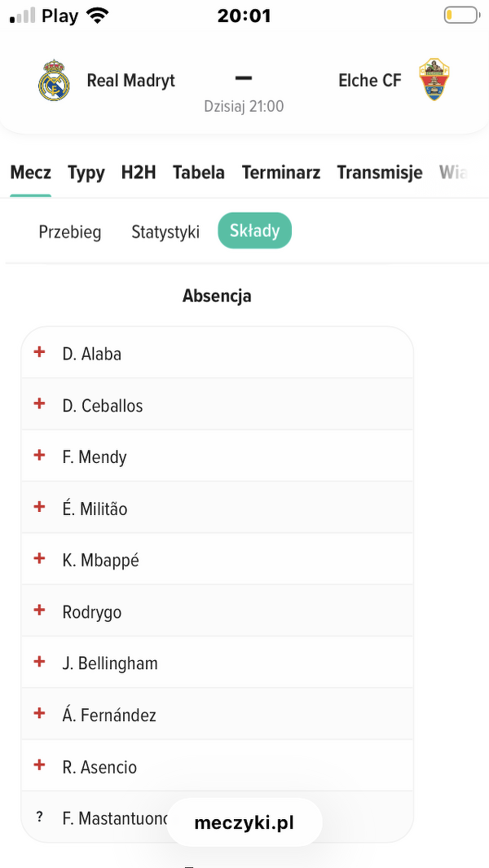
Task: Go to the Transmisje tab
Action: pyautogui.click(x=380, y=173)
